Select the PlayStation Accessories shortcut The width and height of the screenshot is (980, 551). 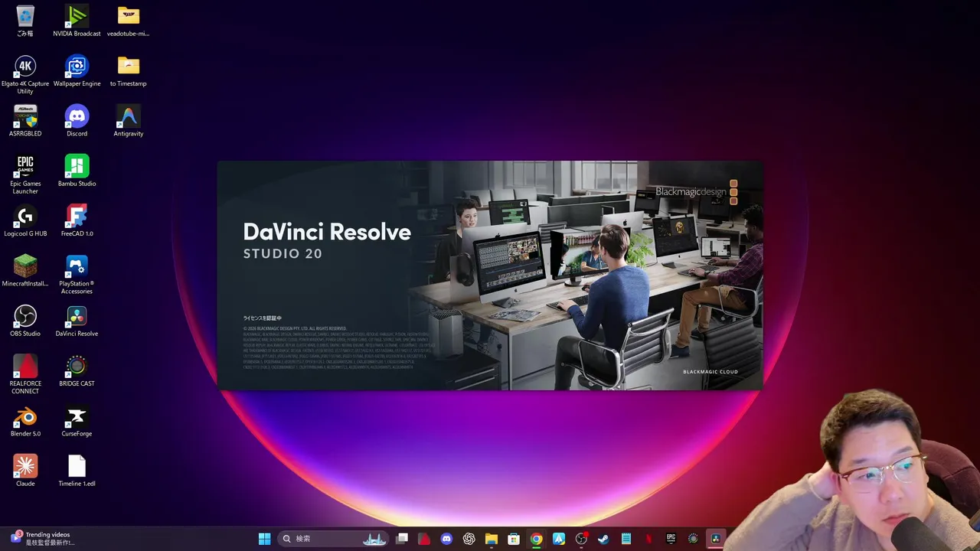tap(77, 274)
